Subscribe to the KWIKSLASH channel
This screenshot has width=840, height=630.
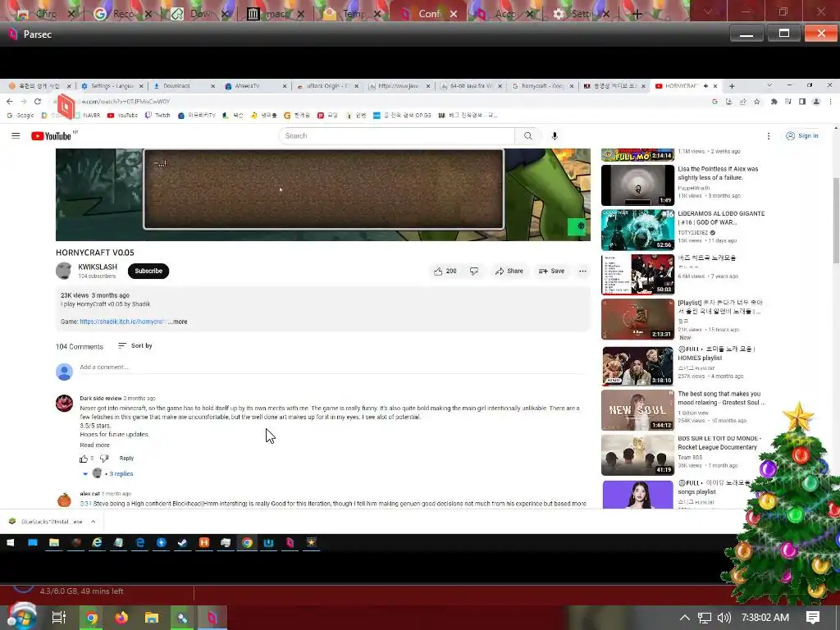[x=148, y=271]
